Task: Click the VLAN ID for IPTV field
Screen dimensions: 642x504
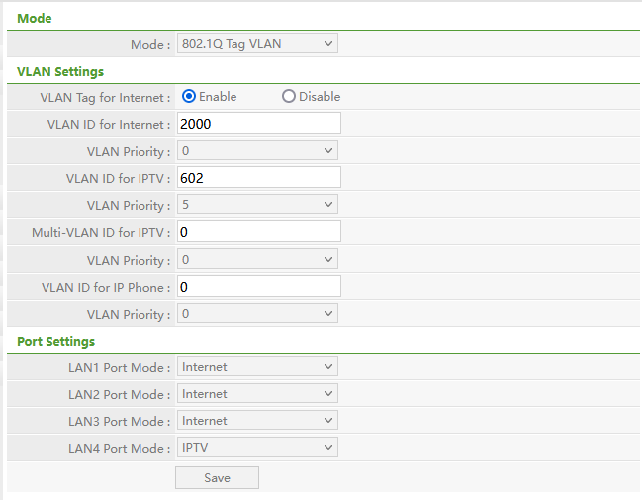Action: coord(259,178)
